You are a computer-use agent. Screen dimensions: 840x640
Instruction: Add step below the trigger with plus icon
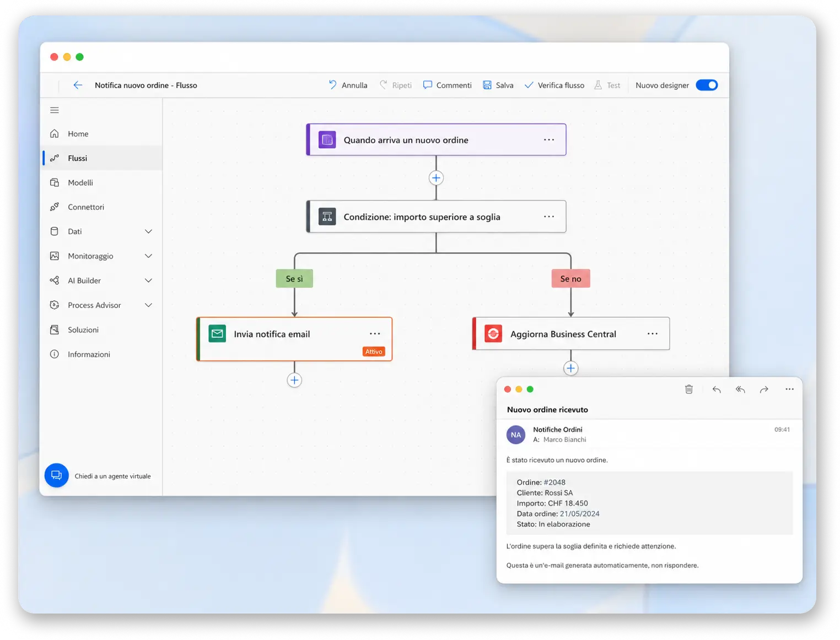436,178
